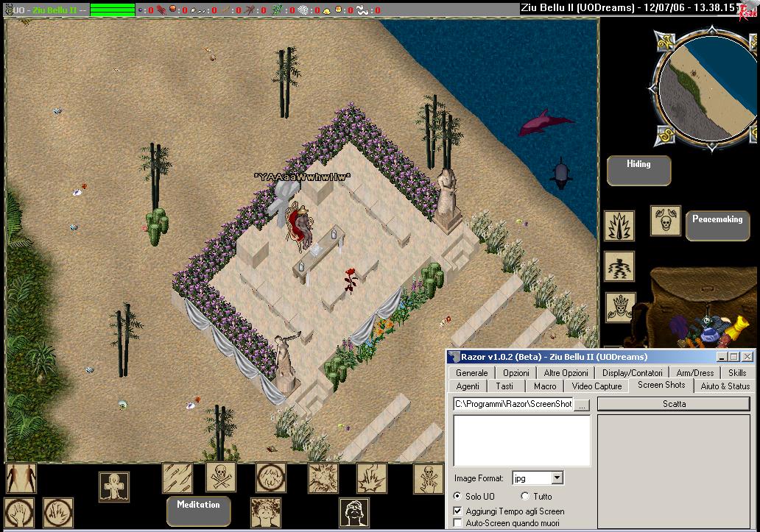Click the fiery hand in circle spell icon

coord(58,513)
